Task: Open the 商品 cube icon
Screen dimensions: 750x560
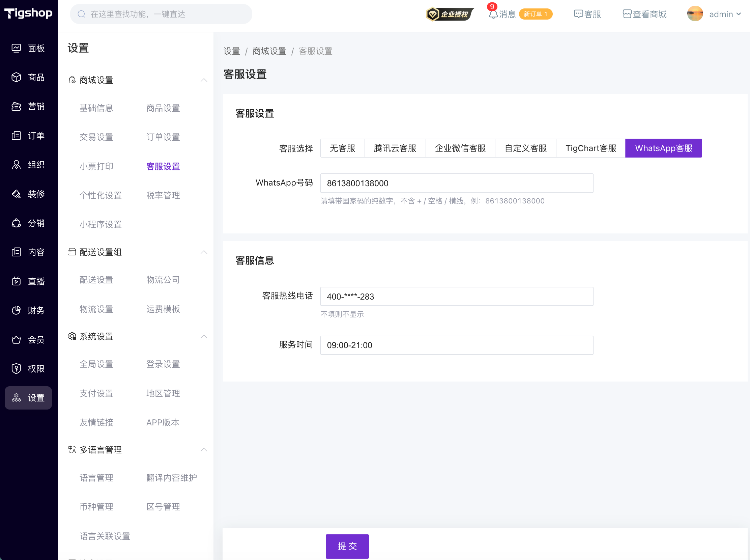Action: click(x=16, y=78)
